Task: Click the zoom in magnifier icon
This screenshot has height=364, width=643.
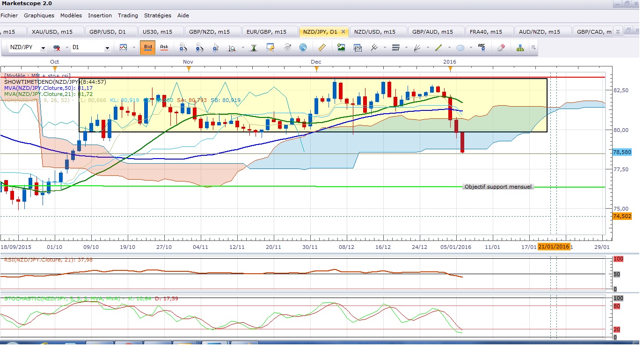Action: coord(183,48)
